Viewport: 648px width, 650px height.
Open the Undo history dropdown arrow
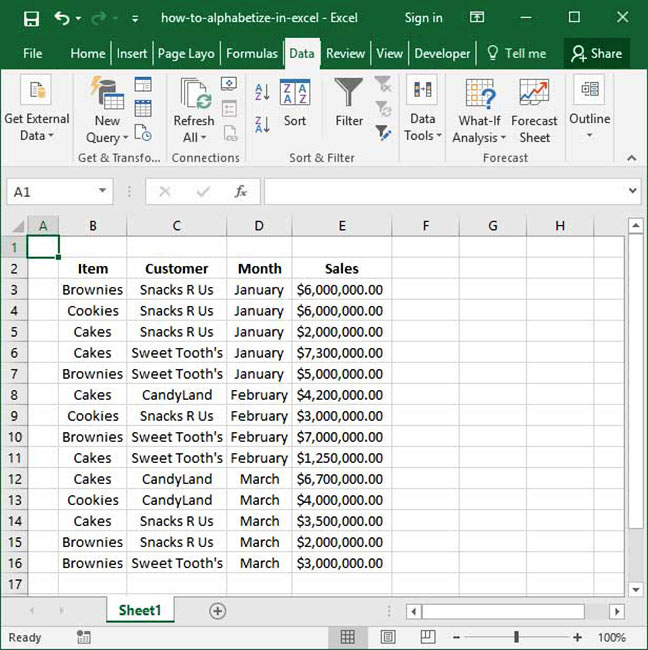coord(78,18)
